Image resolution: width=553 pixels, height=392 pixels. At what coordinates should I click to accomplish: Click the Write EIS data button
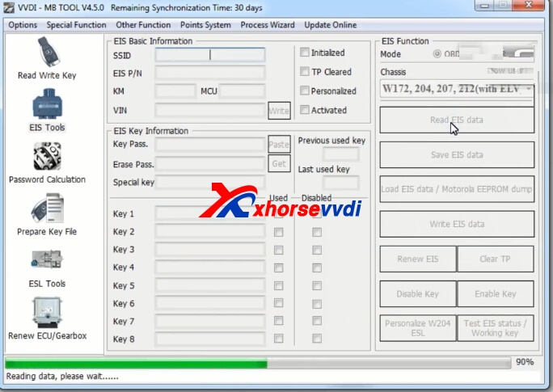click(457, 224)
